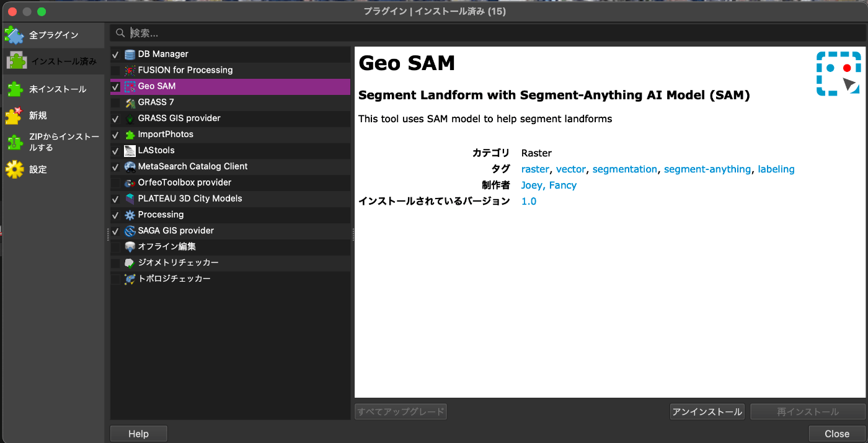Click the DB Manager plugin icon
This screenshot has width=868, height=443.
130,55
